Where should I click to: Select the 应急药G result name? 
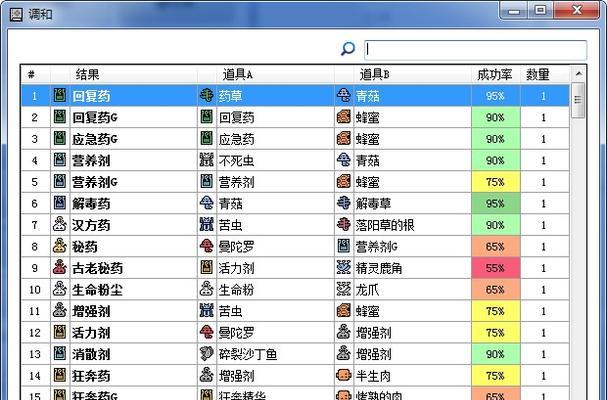(95, 139)
